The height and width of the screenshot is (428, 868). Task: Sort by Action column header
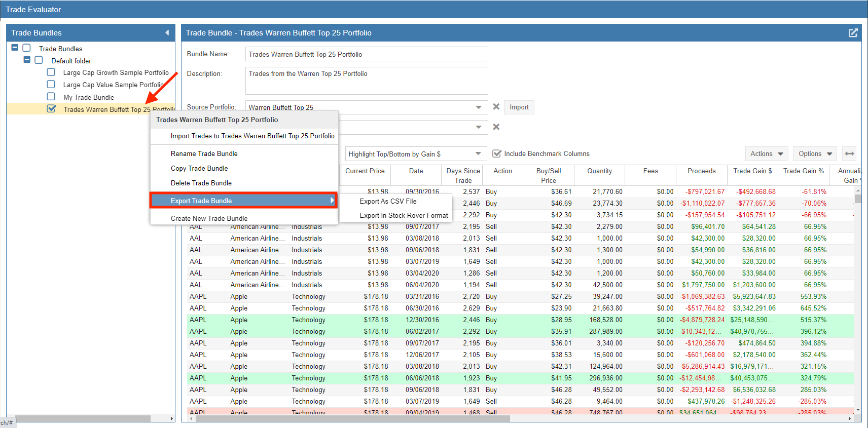(x=502, y=175)
